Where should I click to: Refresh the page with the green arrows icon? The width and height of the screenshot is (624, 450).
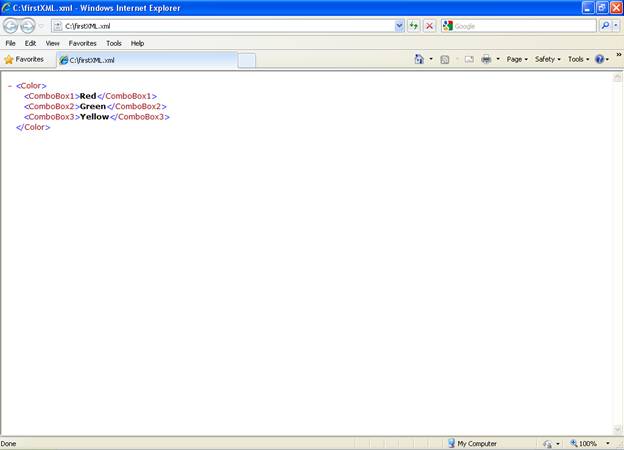(x=414, y=26)
